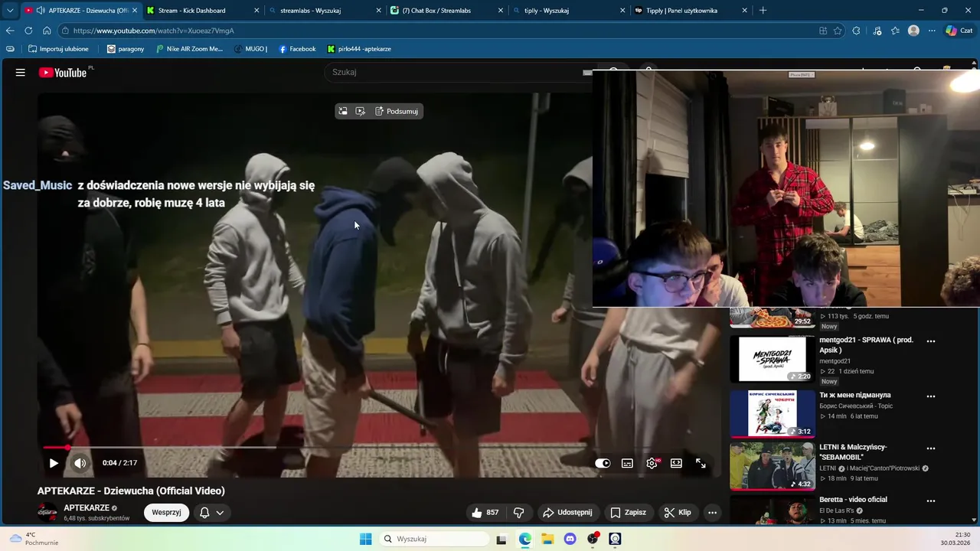Screen dimensions: 980x551
Task: Click the Podsumuj summarize button
Action: pos(397,112)
